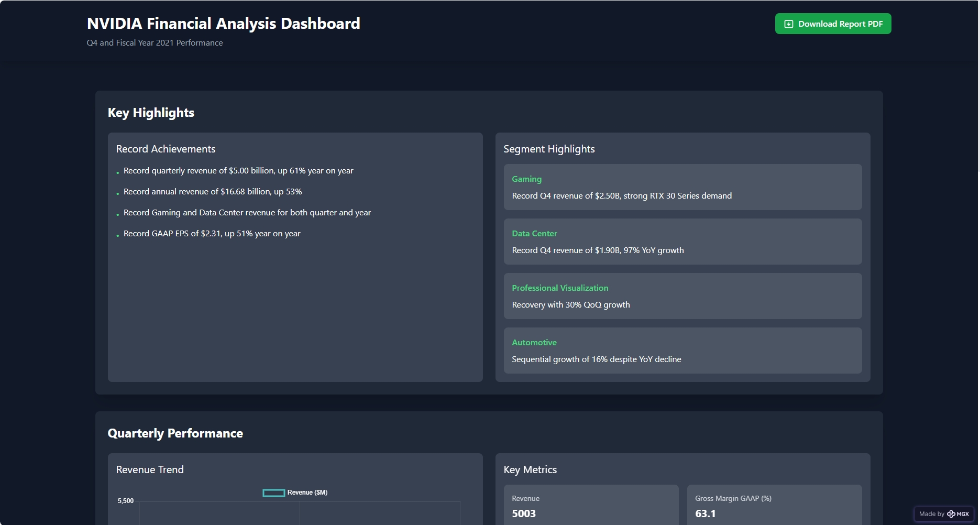Toggle the Revenue ($M) chart legend

(x=295, y=493)
